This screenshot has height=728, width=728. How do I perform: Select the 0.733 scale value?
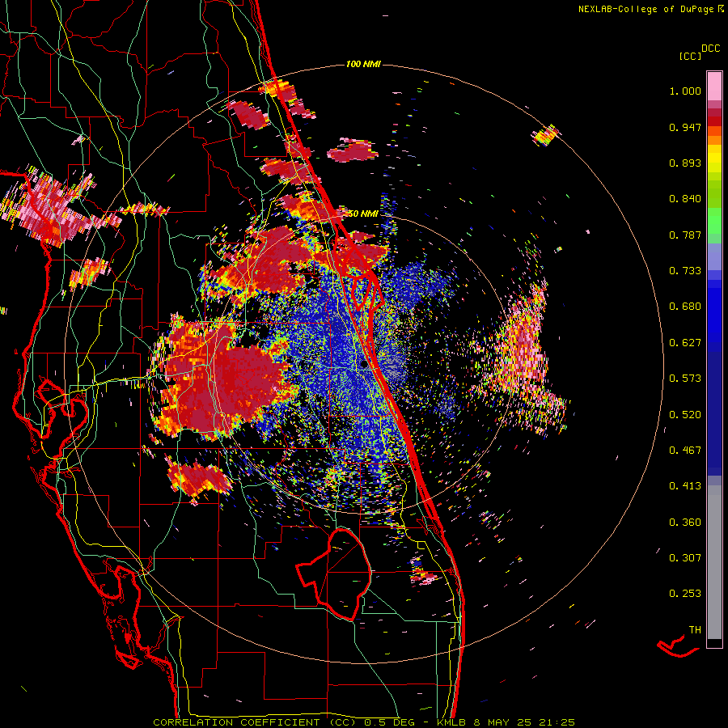pos(685,271)
